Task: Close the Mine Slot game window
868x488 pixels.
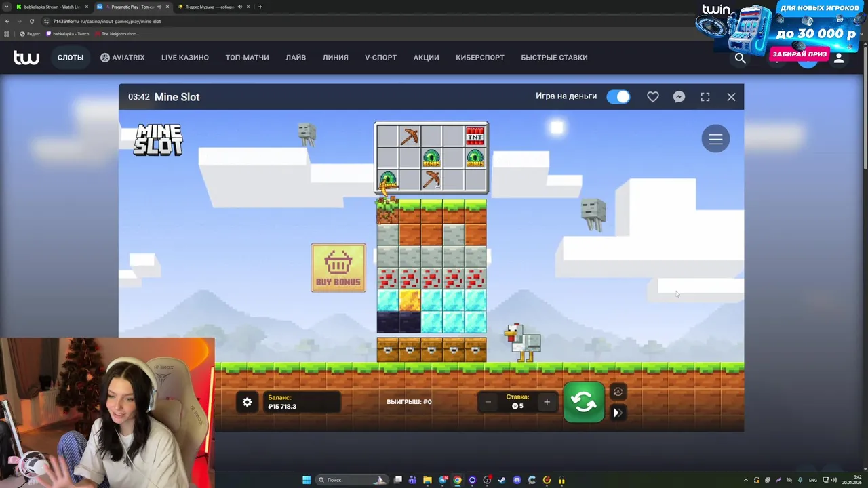Action: [731, 97]
